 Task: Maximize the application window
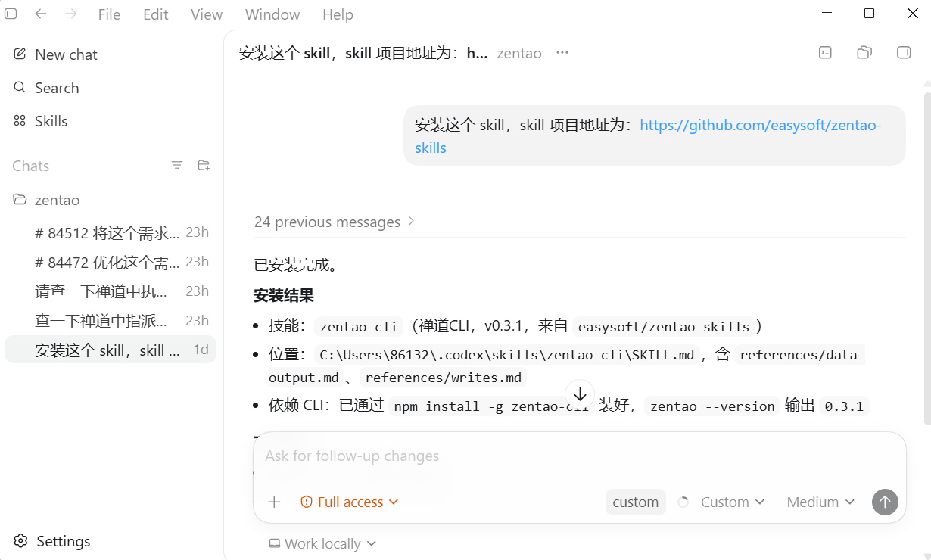click(x=870, y=14)
